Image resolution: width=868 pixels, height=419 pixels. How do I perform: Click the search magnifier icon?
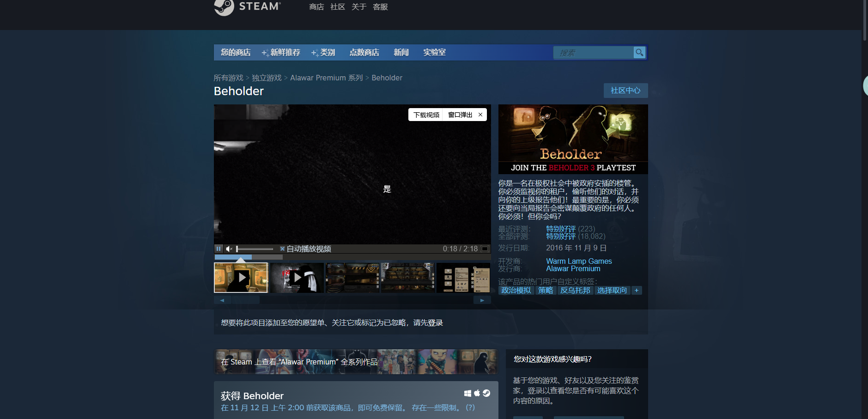pyautogui.click(x=639, y=53)
